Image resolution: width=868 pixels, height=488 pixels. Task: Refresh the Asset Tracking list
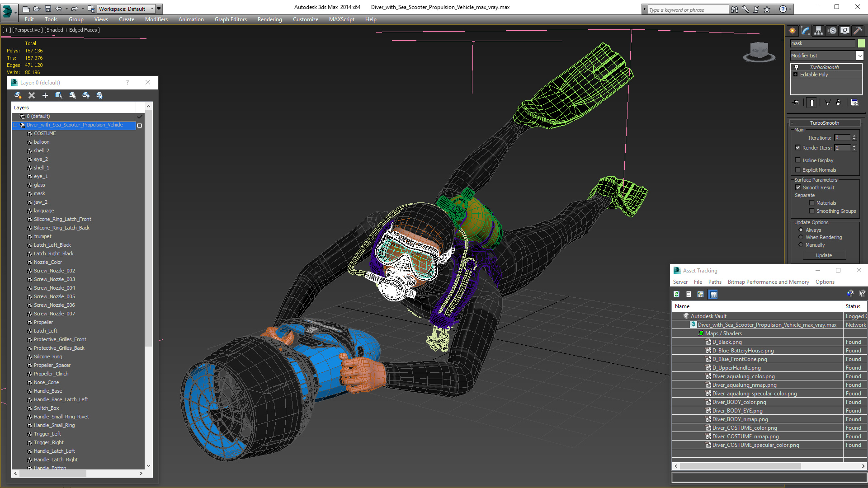pyautogui.click(x=676, y=294)
